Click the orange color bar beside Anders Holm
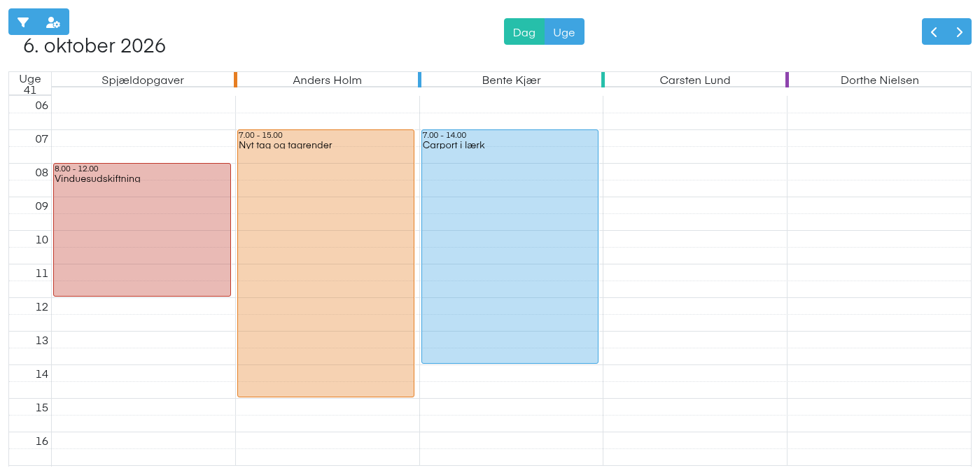Screen dimensions: 980x475 pyautogui.click(x=235, y=80)
